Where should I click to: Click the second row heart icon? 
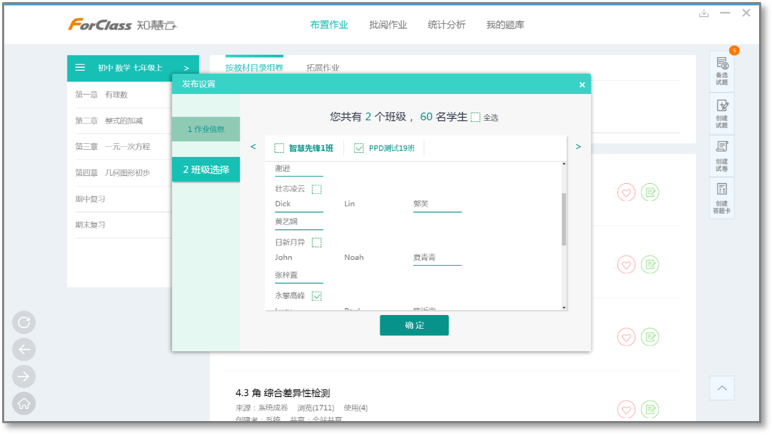coord(626,265)
